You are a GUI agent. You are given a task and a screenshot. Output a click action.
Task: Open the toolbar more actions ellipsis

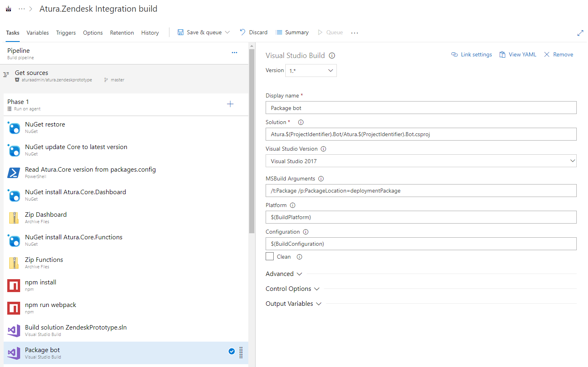click(355, 33)
